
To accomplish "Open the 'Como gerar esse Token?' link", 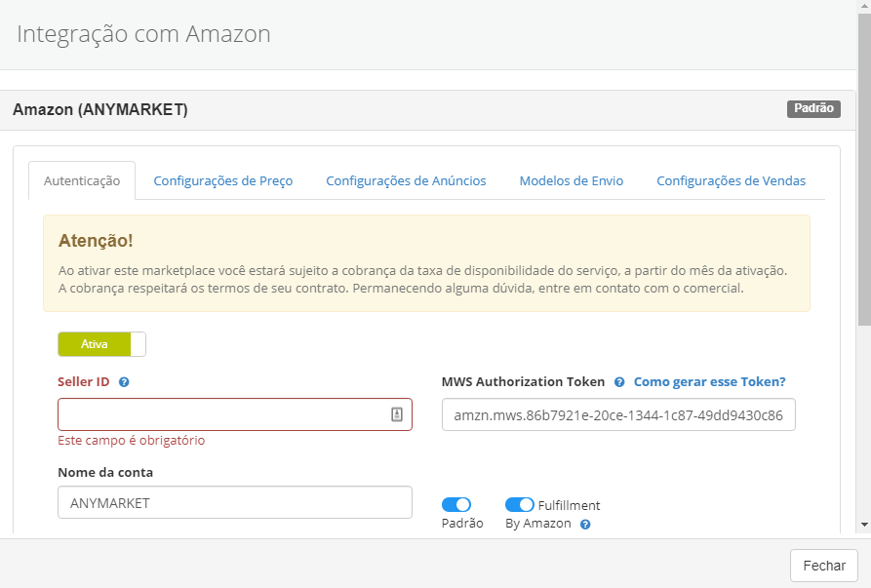I will [x=709, y=382].
